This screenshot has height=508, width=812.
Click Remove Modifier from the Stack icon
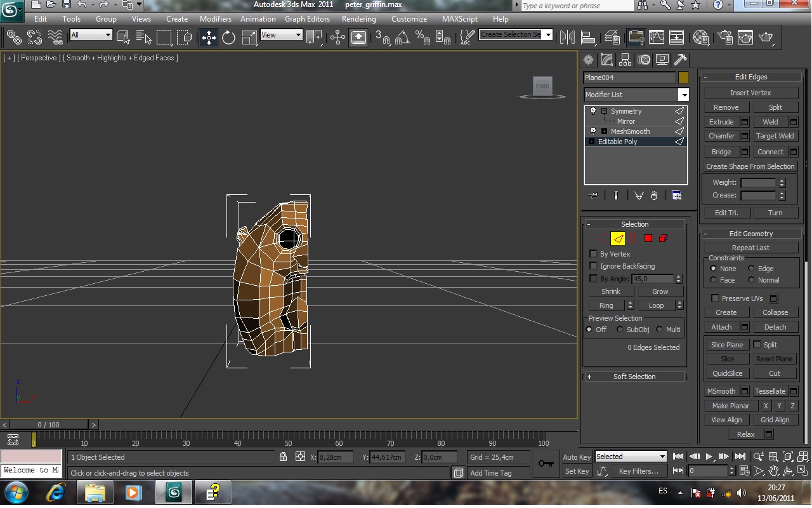click(x=654, y=196)
